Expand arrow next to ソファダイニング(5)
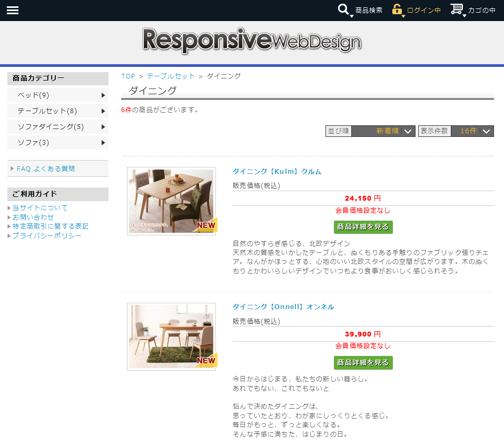504x446 pixels. pos(103,126)
